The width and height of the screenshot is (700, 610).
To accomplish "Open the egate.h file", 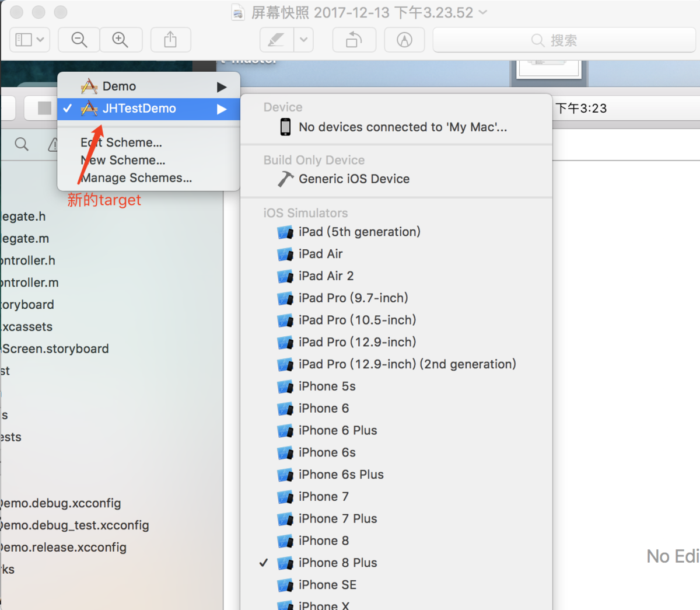I will coord(23,217).
